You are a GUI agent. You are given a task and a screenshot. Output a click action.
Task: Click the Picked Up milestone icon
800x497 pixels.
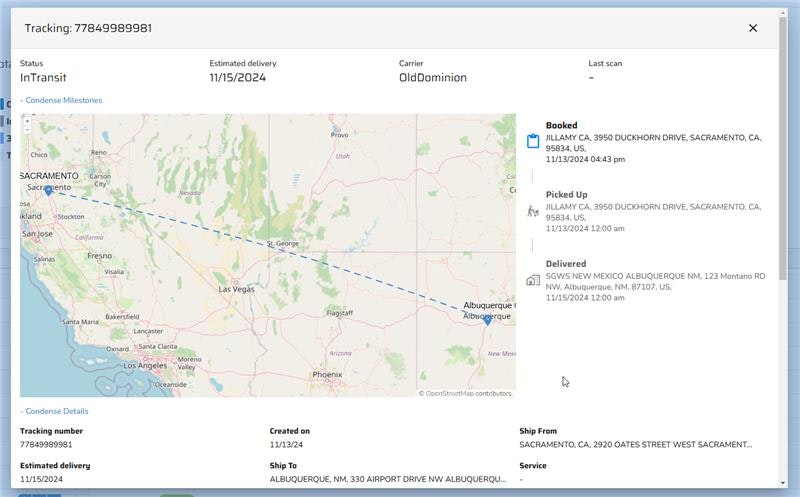click(x=533, y=211)
